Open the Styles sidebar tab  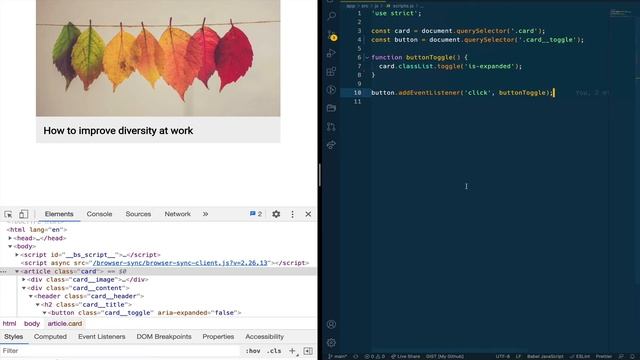pyautogui.click(x=13, y=337)
